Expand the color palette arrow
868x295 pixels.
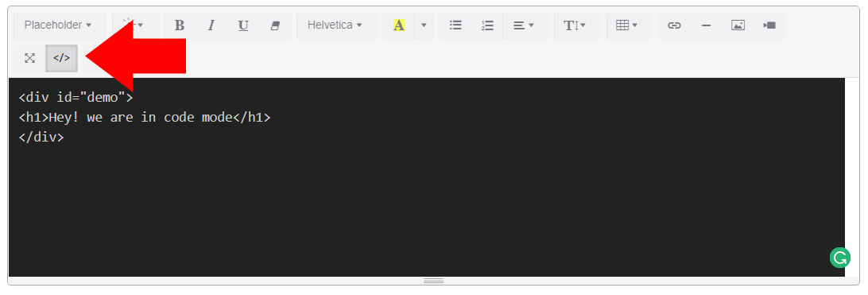424,25
